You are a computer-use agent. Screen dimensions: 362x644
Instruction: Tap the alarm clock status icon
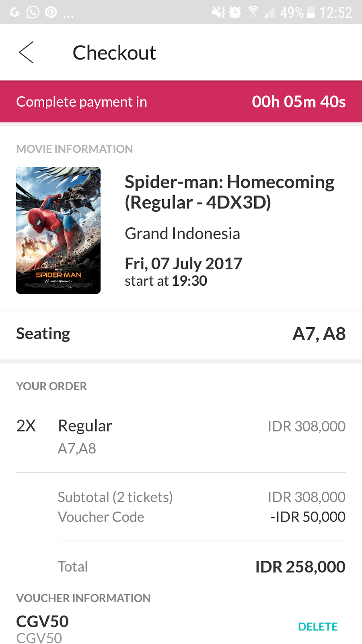(235, 12)
